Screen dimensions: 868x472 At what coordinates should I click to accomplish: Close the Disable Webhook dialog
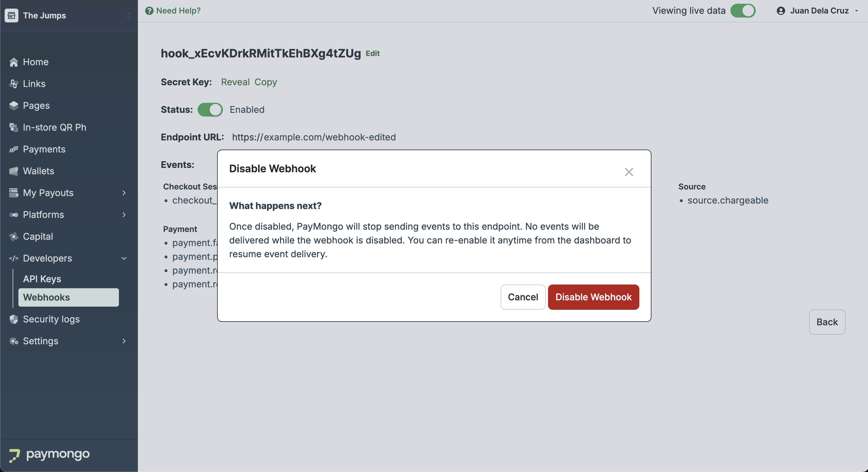click(629, 172)
